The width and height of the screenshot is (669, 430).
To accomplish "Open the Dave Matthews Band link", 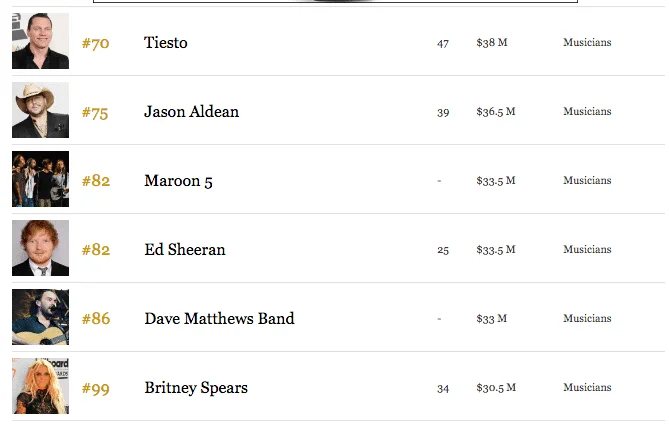I will point(219,319).
